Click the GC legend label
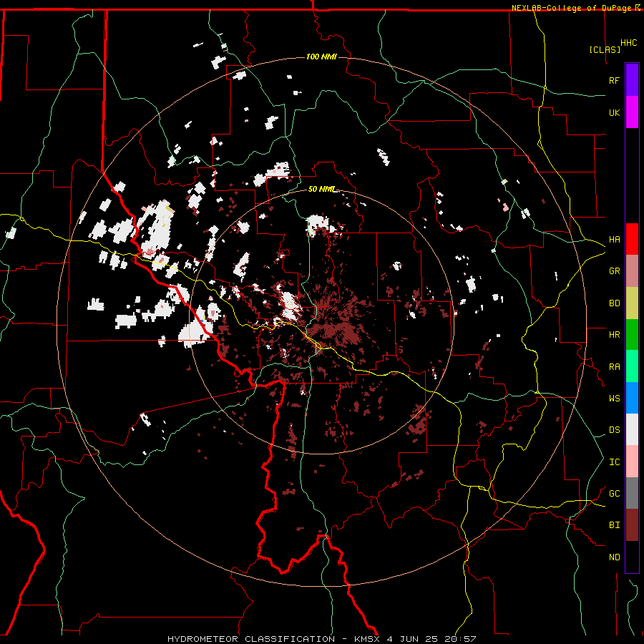The image size is (644, 644). (614, 494)
